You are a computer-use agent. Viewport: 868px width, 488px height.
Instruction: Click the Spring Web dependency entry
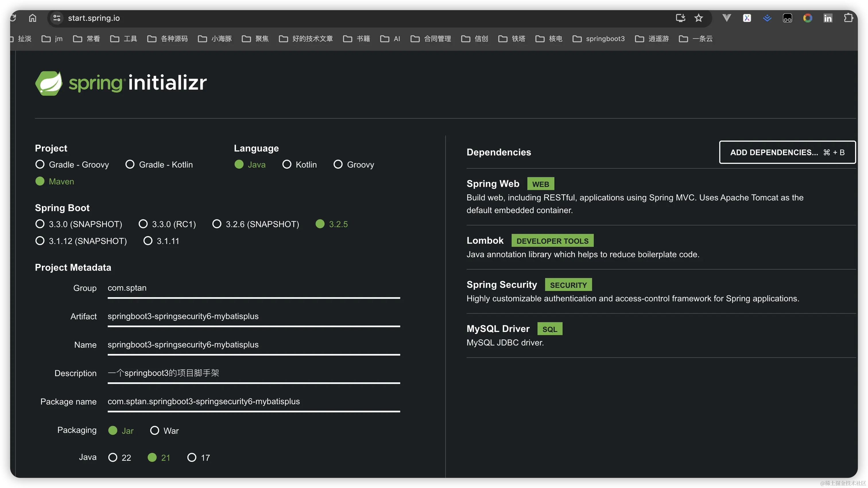pos(661,196)
